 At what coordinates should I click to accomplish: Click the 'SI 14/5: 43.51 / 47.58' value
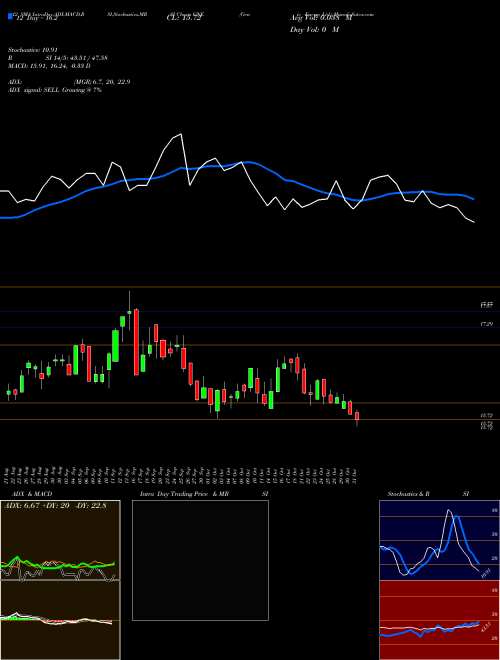(77, 58)
